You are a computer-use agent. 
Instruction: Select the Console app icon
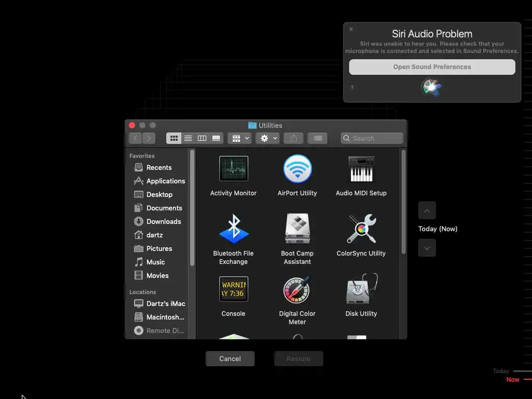pos(233,289)
